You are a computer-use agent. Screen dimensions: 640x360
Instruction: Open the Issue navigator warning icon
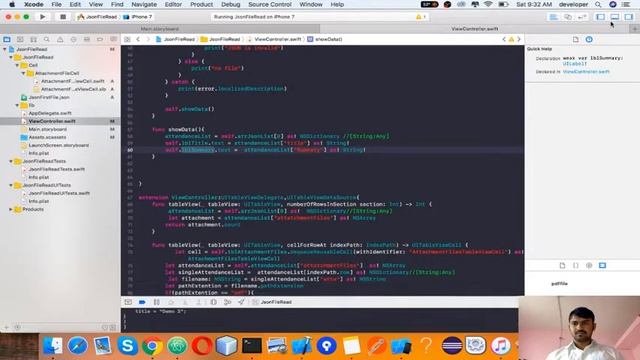tap(60, 39)
